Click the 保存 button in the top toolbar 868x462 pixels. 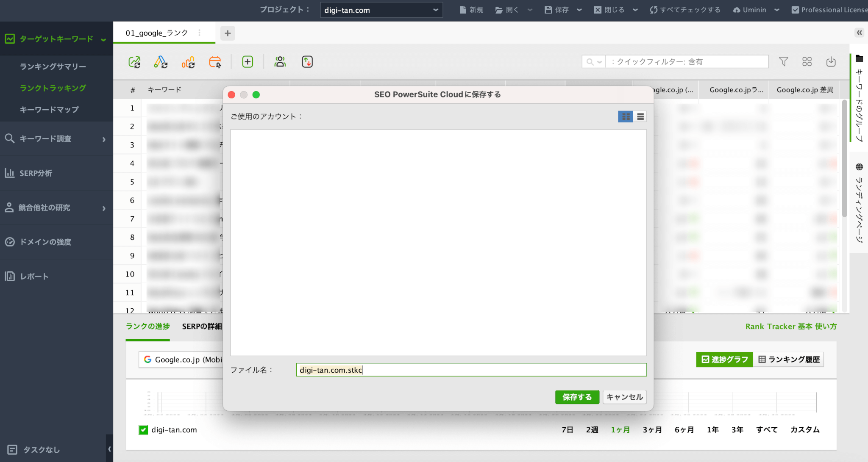[x=556, y=10]
